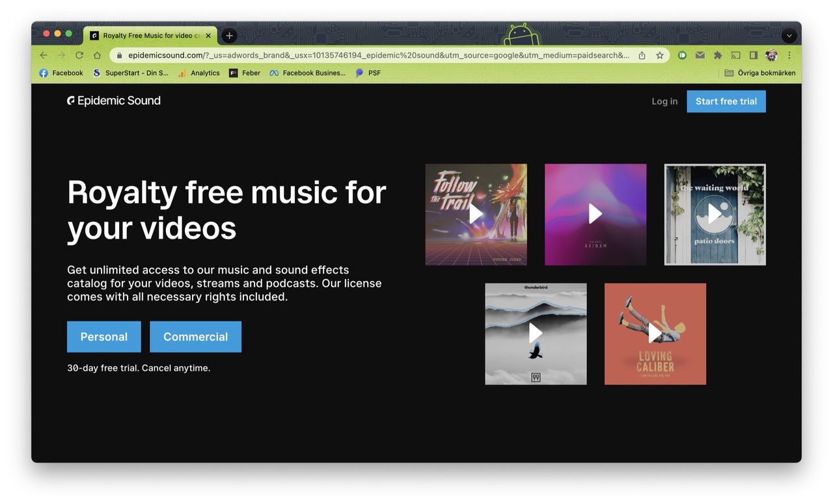The height and width of the screenshot is (504, 833).
Task: Open the share page icon in address bar
Action: point(642,55)
